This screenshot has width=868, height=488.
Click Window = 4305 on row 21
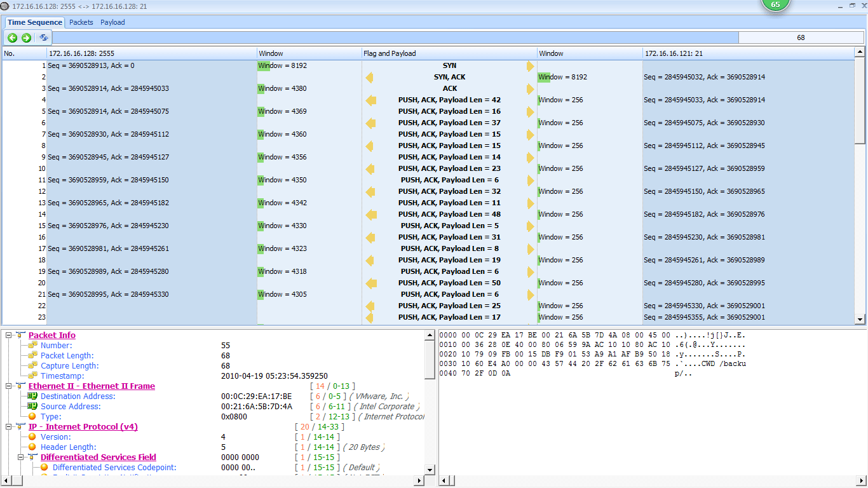point(282,294)
